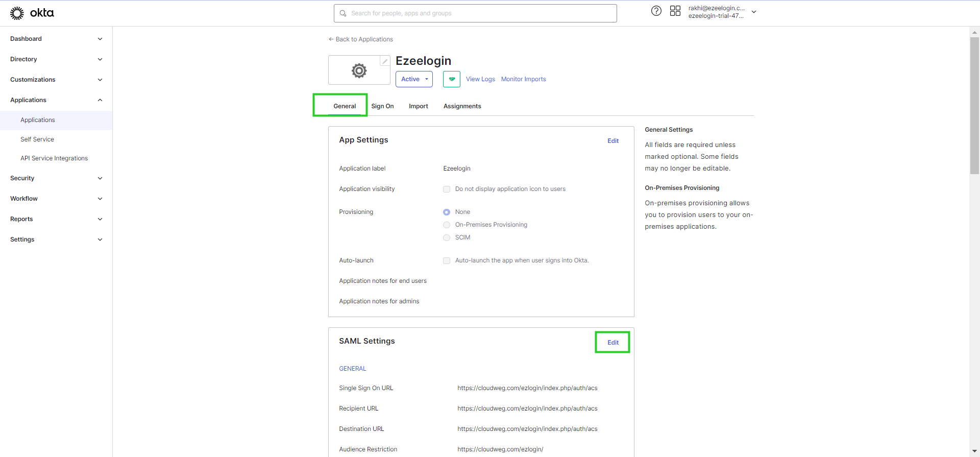Click the rakhi@ezeelogin account name

point(716,8)
